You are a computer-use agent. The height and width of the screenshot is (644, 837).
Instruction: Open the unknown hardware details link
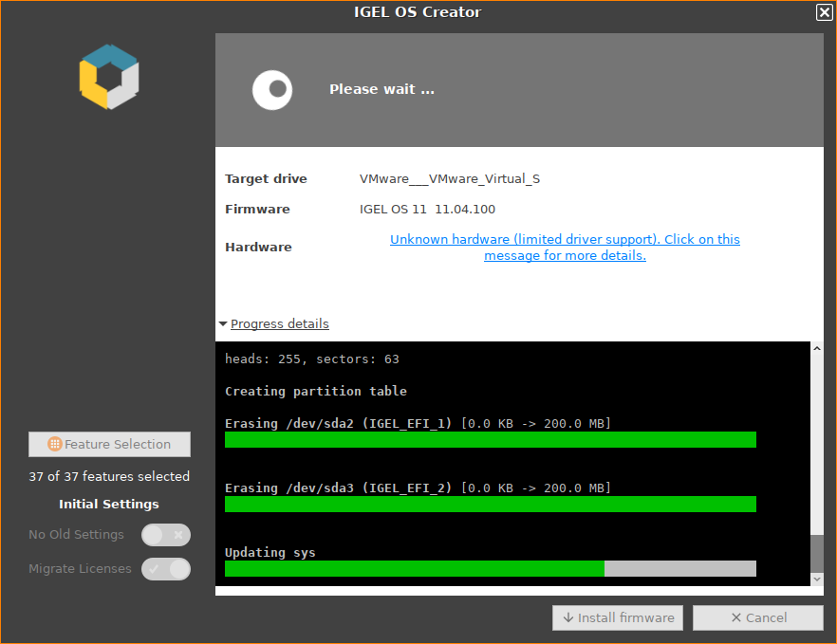(565, 247)
